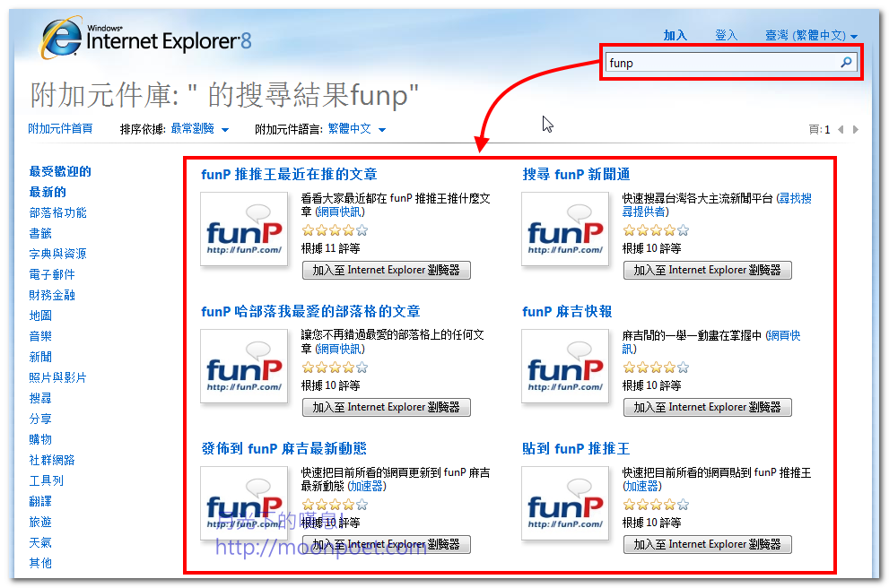Image resolution: width=889 pixels, height=588 pixels.
Task: Add funP 哈部落 add-on to Internet Explorer
Action: 386,407
